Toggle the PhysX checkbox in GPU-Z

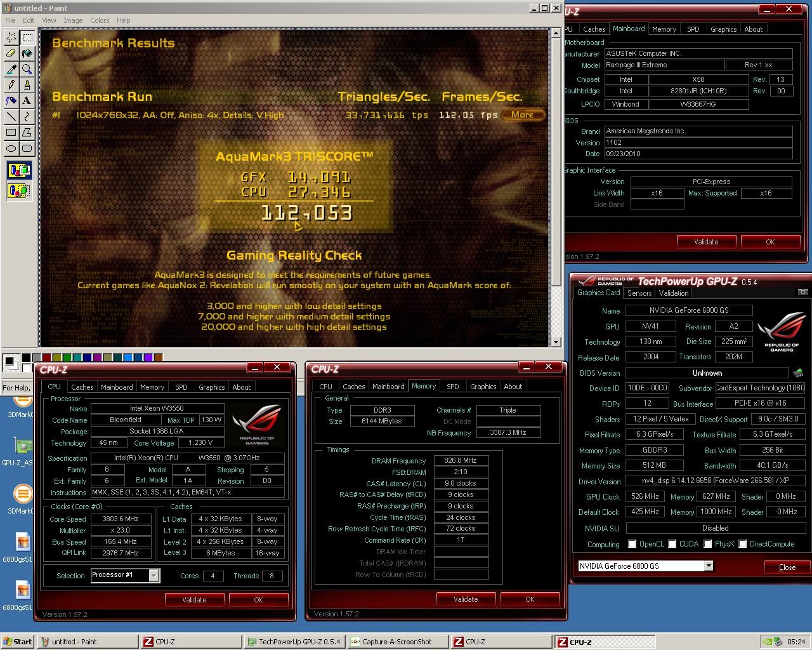707,544
